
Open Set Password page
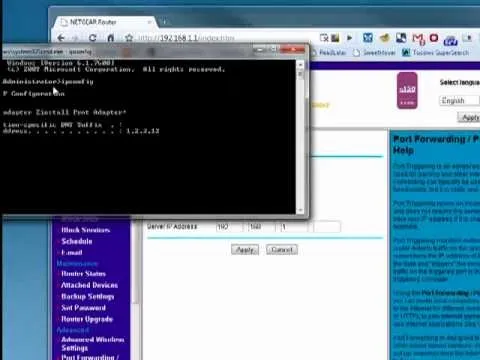(x=83, y=308)
